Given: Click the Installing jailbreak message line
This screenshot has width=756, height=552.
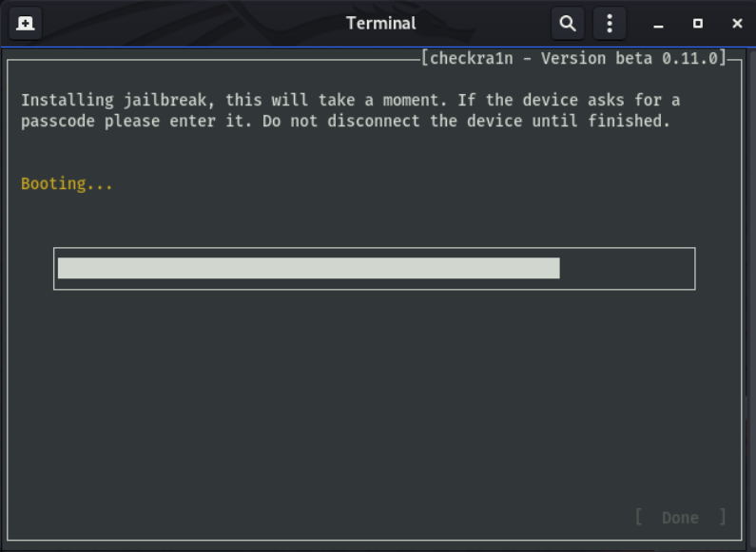Looking at the screenshot, I should [351, 100].
